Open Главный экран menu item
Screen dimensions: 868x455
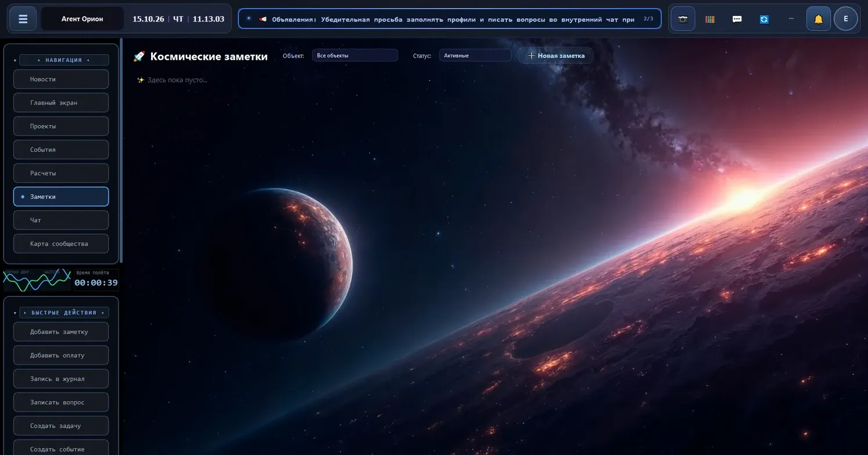pyautogui.click(x=61, y=103)
